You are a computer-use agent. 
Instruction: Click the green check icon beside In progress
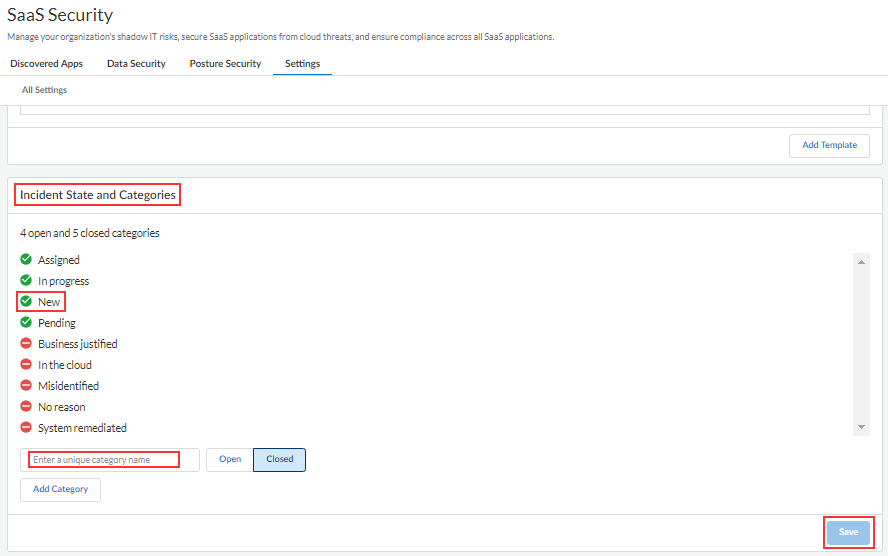click(x=26, y=280)
